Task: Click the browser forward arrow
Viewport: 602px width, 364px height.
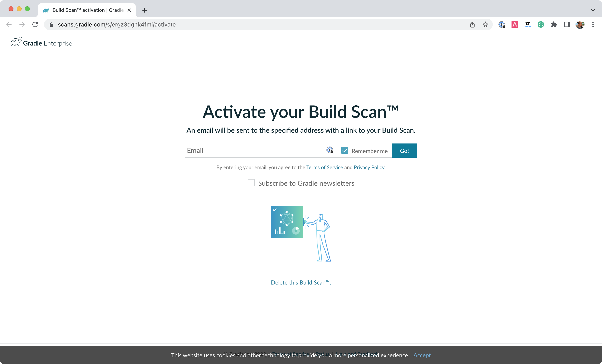Action: 22,24
